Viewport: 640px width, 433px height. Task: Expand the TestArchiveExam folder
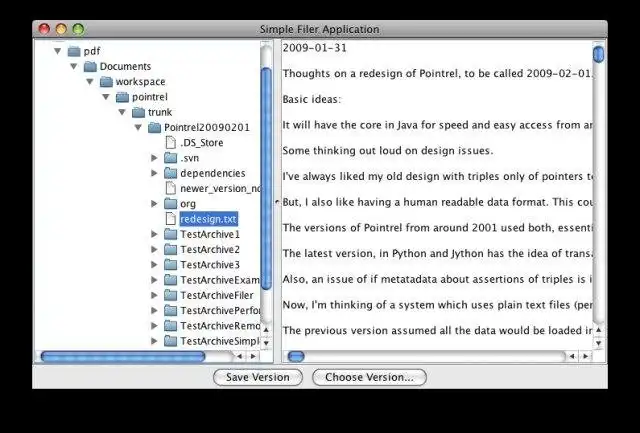[154, 280]
